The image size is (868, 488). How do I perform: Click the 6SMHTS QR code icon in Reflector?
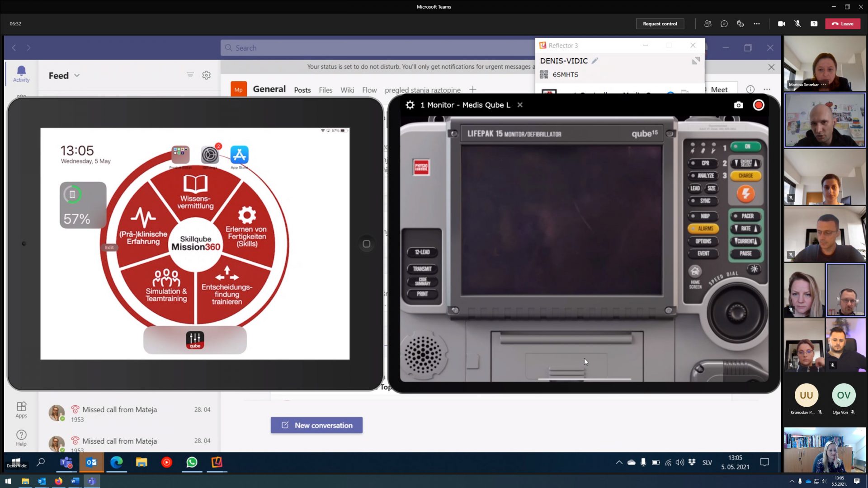[544, 75]
